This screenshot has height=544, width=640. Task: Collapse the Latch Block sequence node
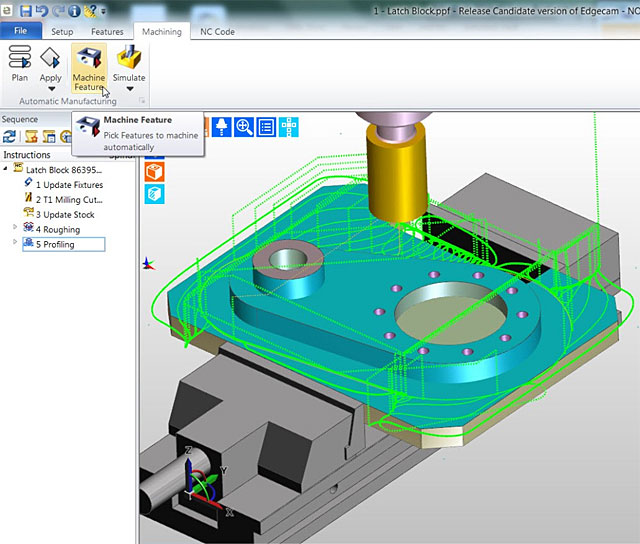coord(6,168)
